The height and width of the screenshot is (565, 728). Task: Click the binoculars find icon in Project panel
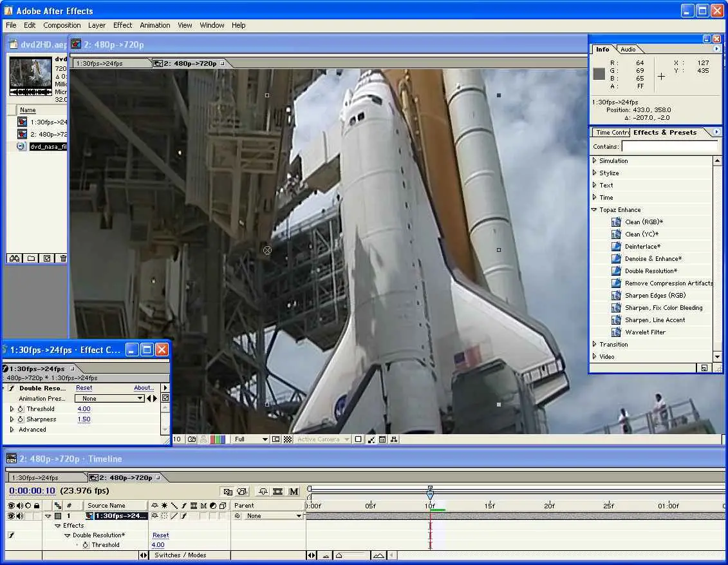coord(15,258)
